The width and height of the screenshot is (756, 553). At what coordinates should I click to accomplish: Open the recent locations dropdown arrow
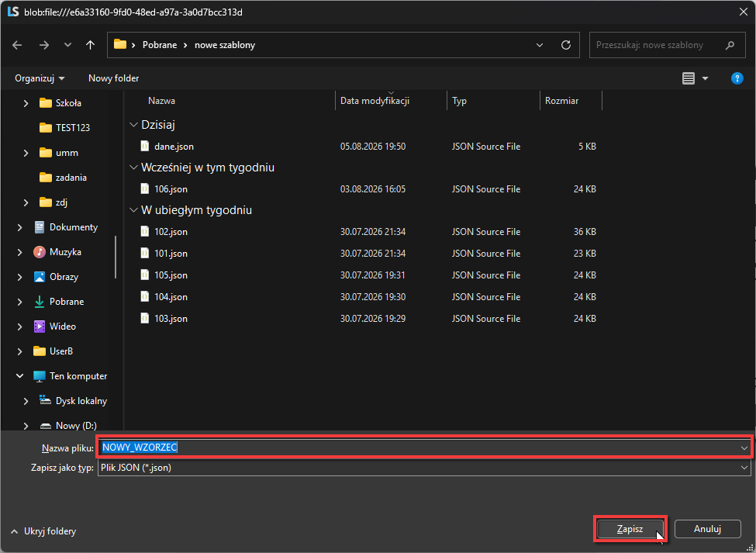pos(67,45)
